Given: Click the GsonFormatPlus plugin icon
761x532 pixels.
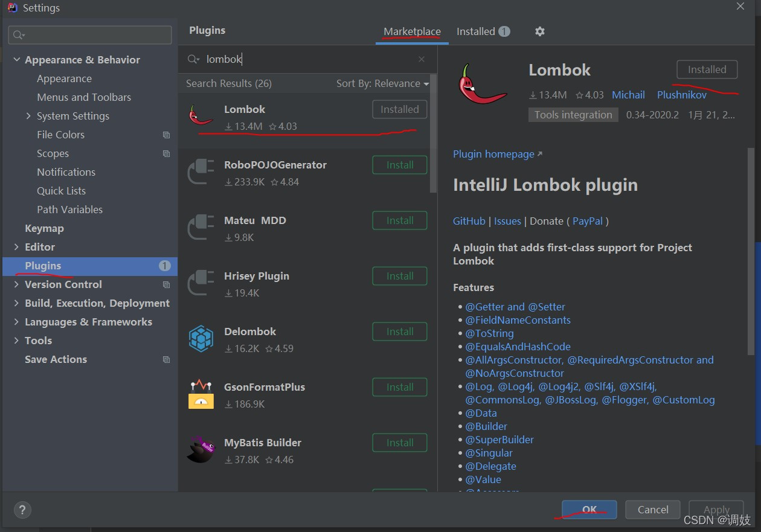Looking at the screenshot, I should pyautogui.click(x=201, y=394).
